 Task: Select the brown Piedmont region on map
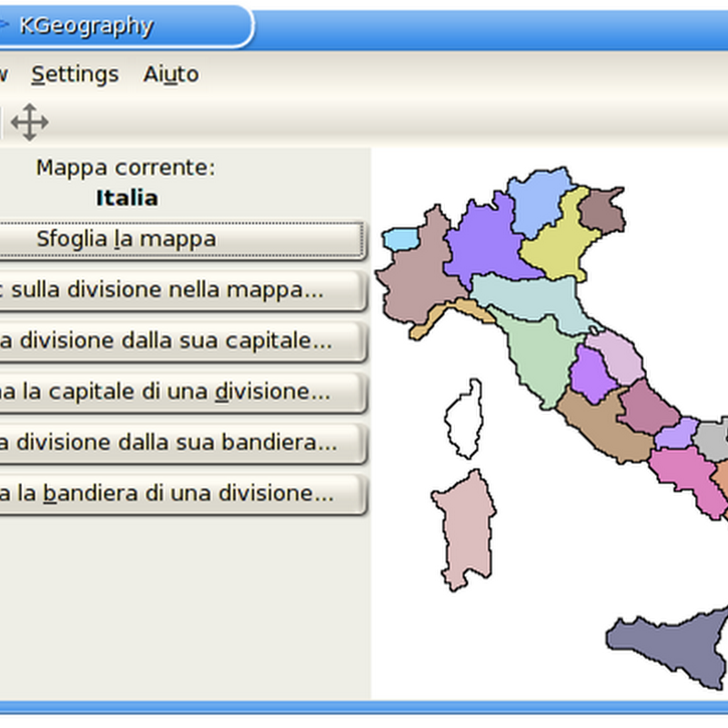pyautogui.click(x=418, y=278)
